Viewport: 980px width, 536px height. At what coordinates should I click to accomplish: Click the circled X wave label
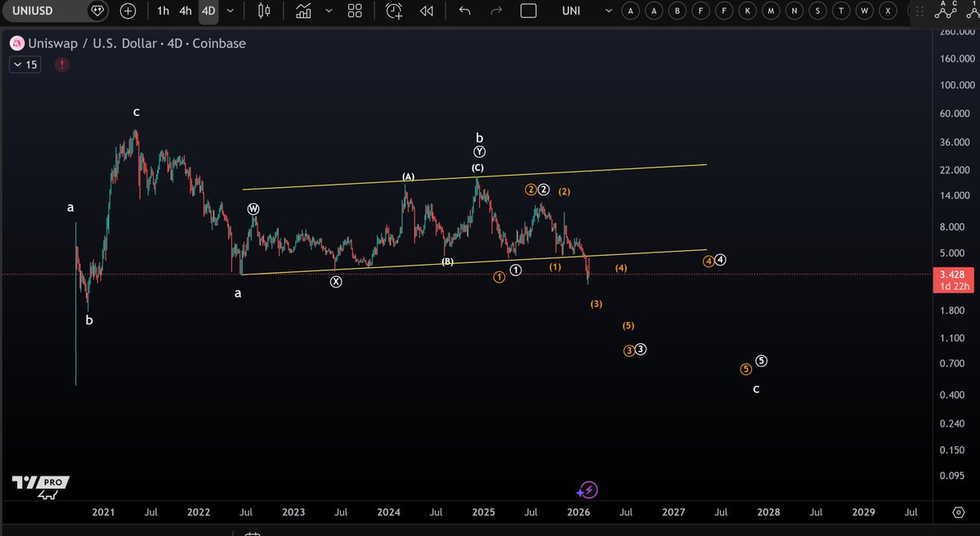click(x=336, y=282)
